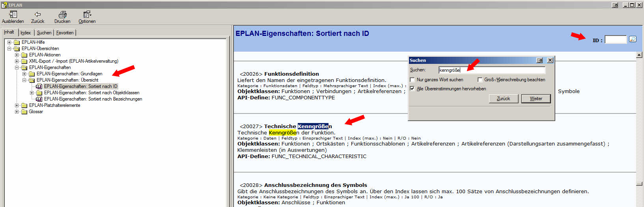The width and height of the screenshot is (644, 207).
Task: Click the Grundlagen folder icon
Action: point(32,74)
